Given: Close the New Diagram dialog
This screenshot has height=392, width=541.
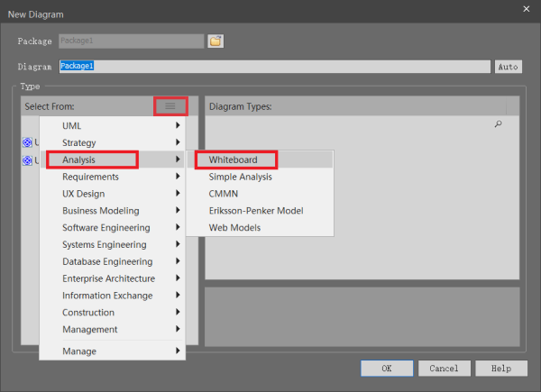Looking at the screenshot, I should 526,9.
